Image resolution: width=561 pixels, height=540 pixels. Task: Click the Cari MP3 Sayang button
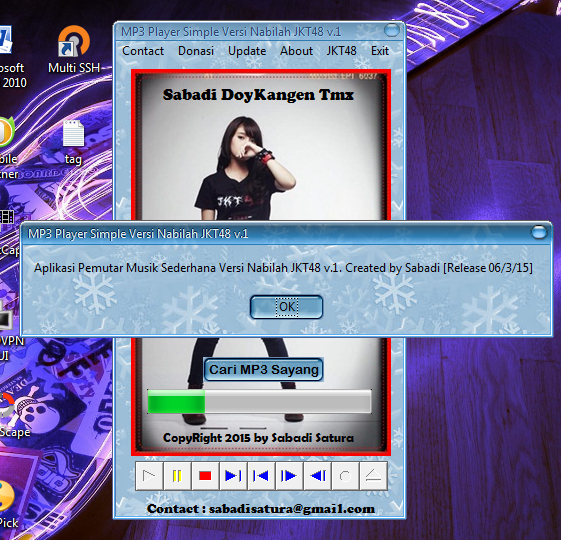coord(264,369)
